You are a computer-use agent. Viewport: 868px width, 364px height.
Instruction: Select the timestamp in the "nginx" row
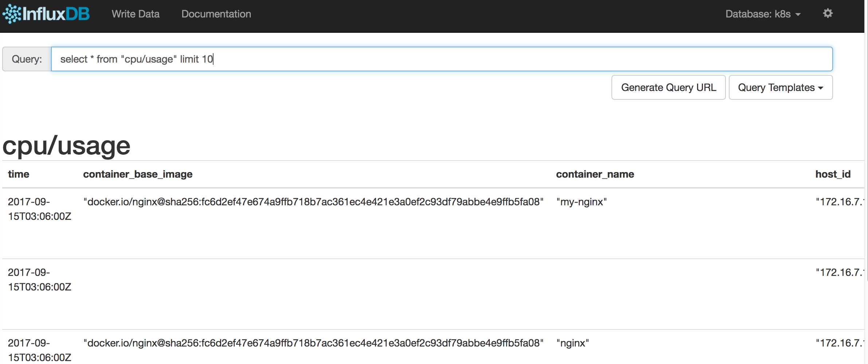tap(39, 350)
